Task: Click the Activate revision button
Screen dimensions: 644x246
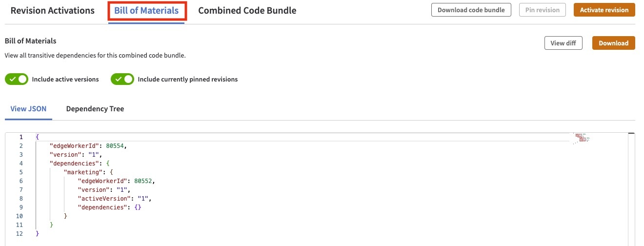Action: click(604, 10)
